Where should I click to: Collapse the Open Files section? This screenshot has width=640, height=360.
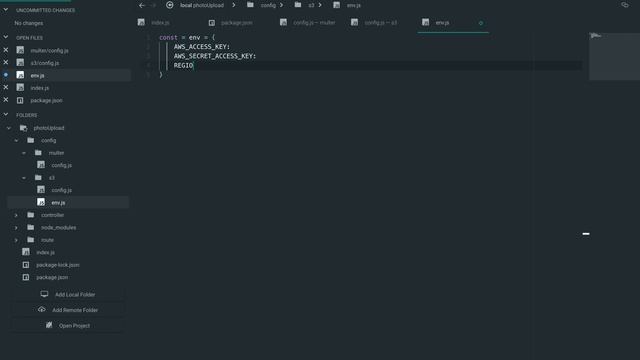[x=6, y=37]
